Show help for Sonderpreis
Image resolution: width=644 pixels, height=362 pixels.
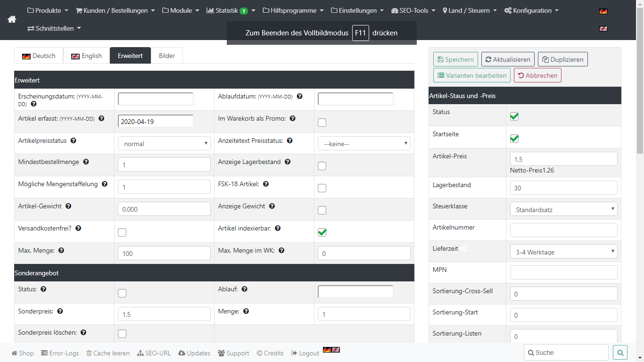point(60,311)
